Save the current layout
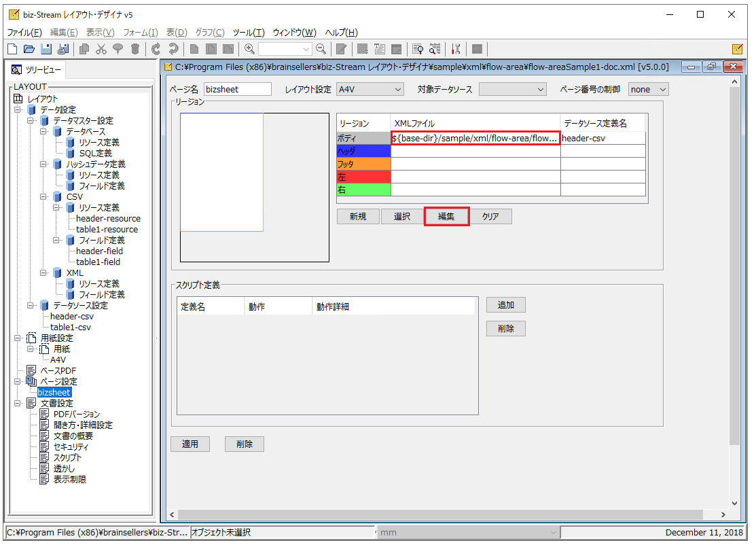 (46, 49)
